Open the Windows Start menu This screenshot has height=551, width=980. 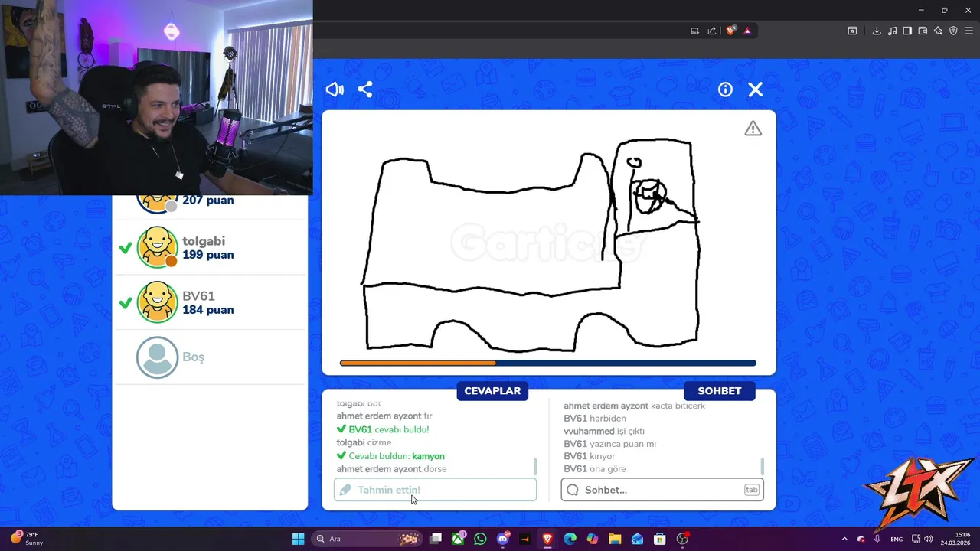pos(298,539)
